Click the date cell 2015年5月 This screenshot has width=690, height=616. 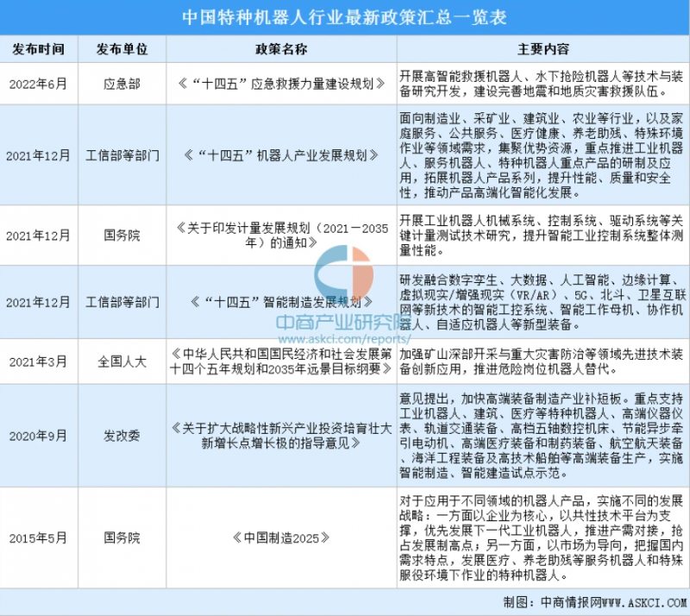[x=38, y=537]
